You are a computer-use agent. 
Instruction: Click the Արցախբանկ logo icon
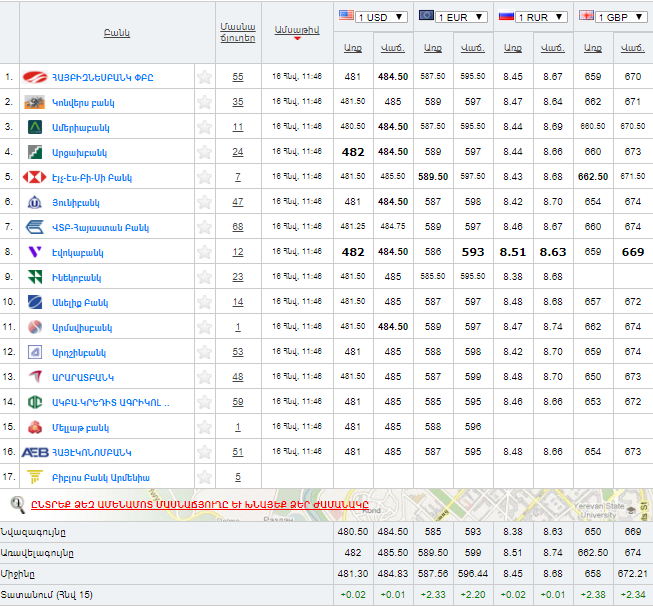point(35,152)
